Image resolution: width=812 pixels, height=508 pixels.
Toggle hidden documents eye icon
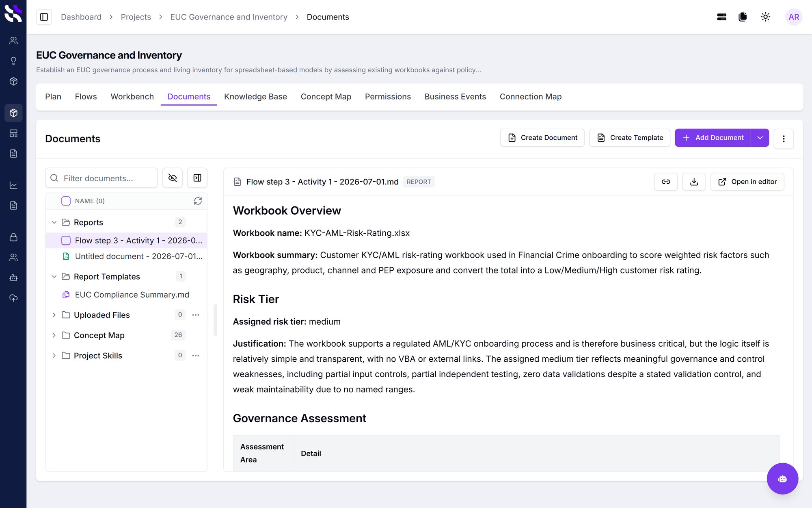pyautogui.click(x=173, y=178)
